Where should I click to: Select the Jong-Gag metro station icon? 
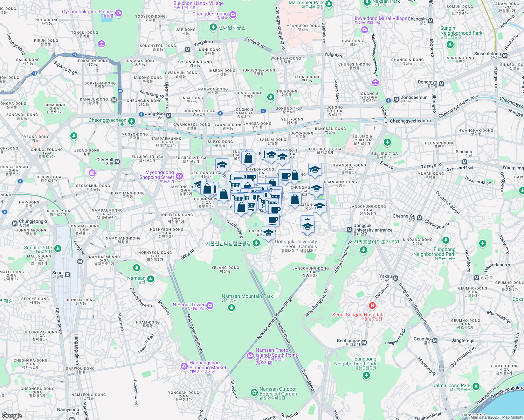pyautogui.click(x=168, y=115)
